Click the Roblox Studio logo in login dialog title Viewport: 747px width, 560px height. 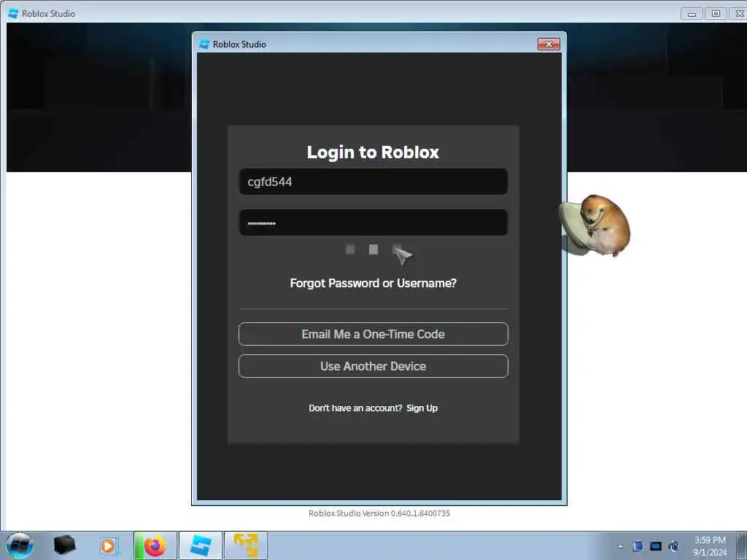[x=204, y=44]
